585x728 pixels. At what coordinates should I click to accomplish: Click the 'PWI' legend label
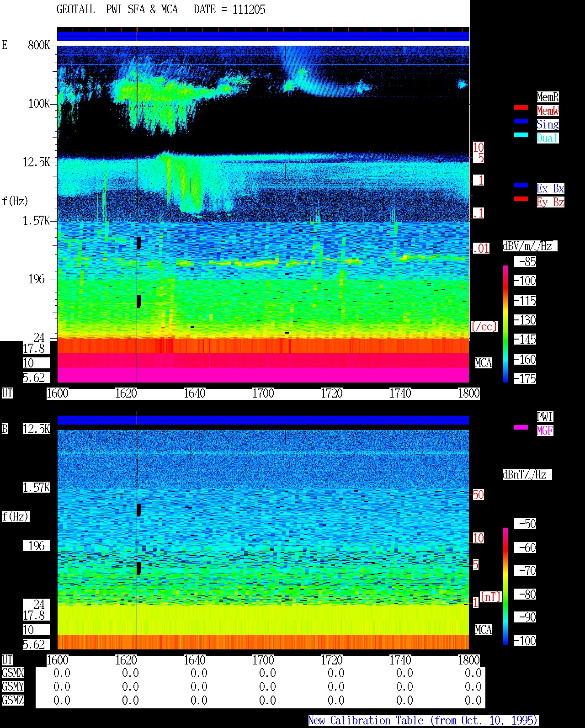tap(545, 417)
